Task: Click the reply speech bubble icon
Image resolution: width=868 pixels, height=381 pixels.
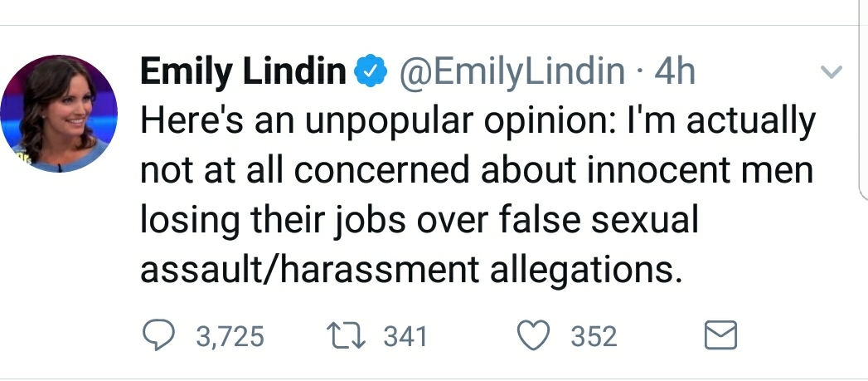Action: coord(159,335)
